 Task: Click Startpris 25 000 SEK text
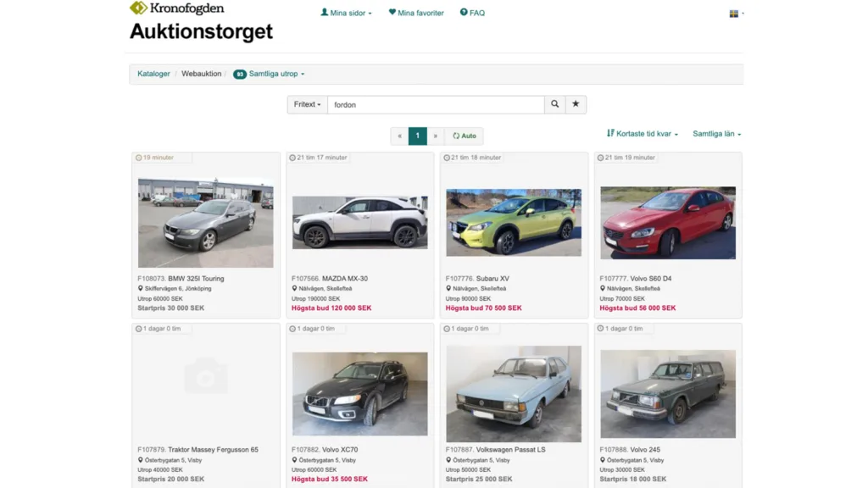[479, 480]
